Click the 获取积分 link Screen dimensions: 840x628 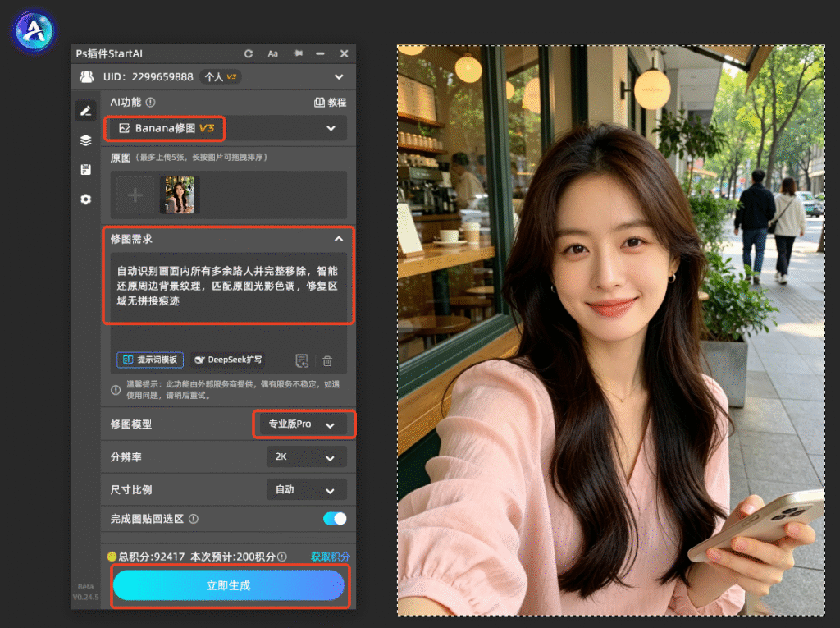[330, 557]
